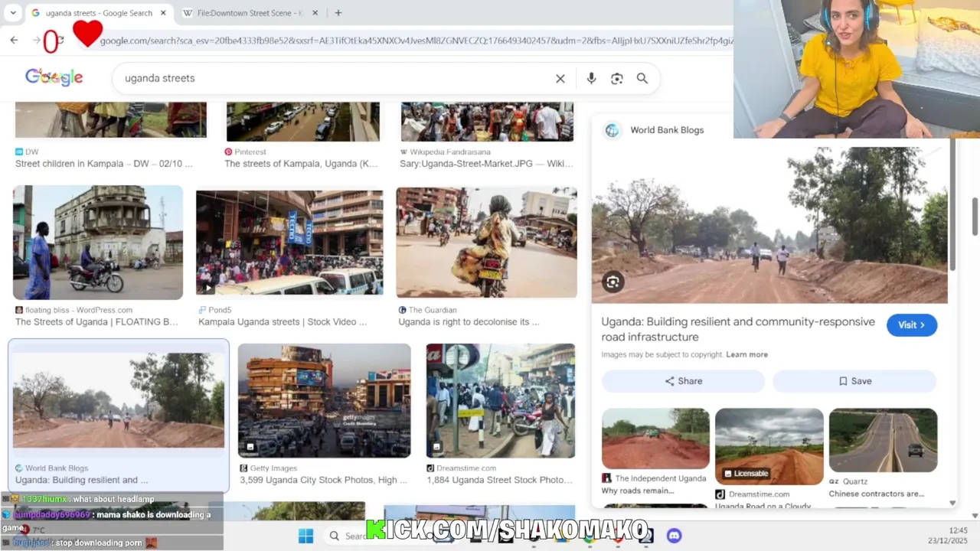Open the Learn more copyright link
The image size is (980, 551).
(x=746, y=355)
